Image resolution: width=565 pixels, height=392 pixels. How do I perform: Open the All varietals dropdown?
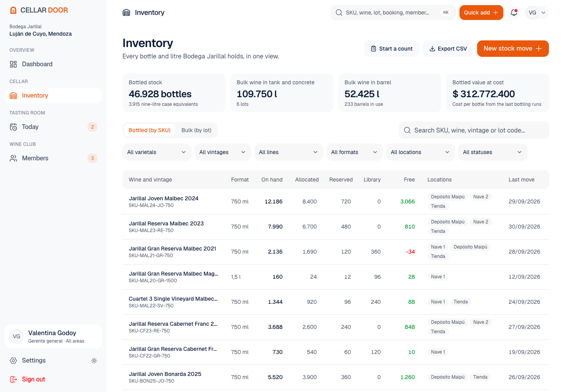coord(157,152)
